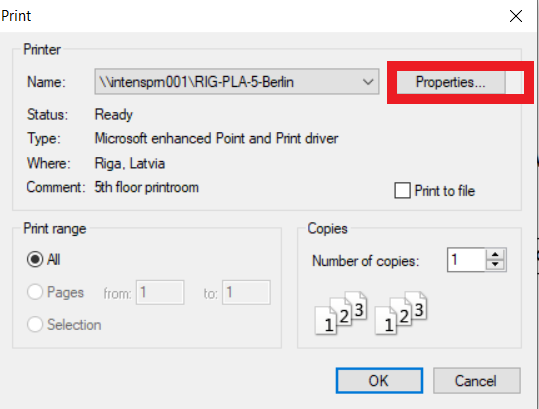Choose the Pages radio button
The image size is (539, 409).
click(x=35, y=292)
